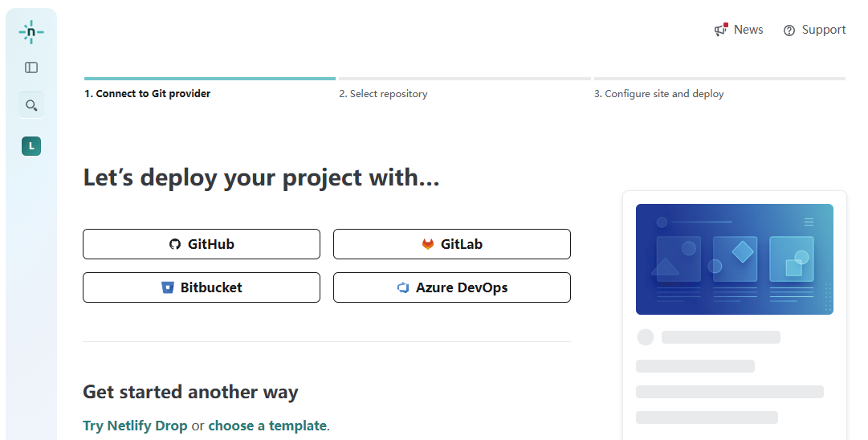Go to the Select repository step
868x440 pixels.
[x=383, y=94]
